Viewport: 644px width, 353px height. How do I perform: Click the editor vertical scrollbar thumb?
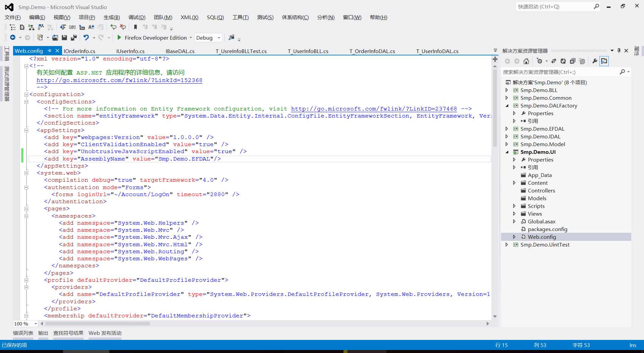pos(495,108)
